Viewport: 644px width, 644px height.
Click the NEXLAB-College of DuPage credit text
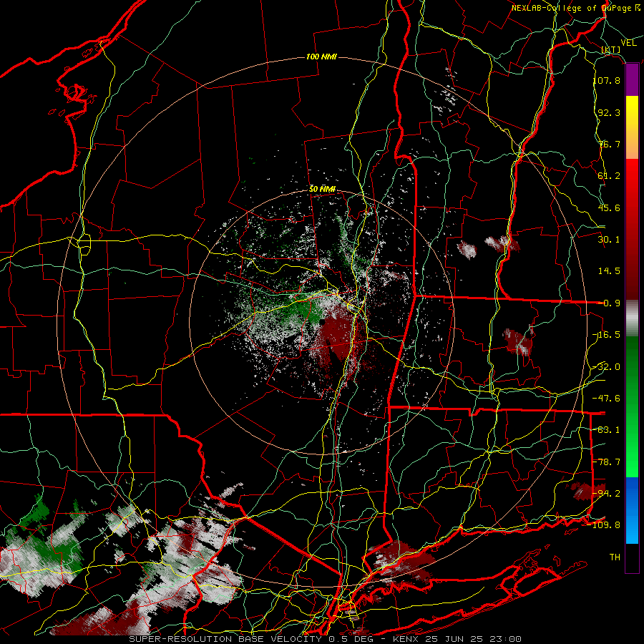pos(575,8)
